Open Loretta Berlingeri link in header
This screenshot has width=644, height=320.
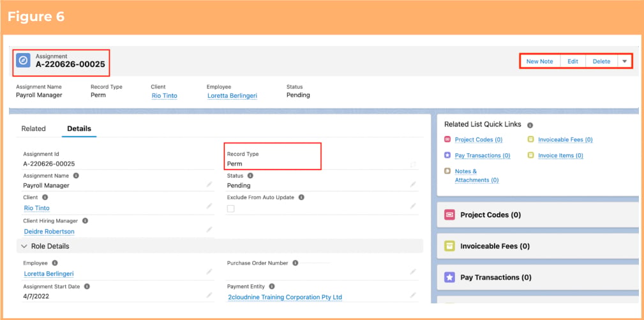click(232, 95)
